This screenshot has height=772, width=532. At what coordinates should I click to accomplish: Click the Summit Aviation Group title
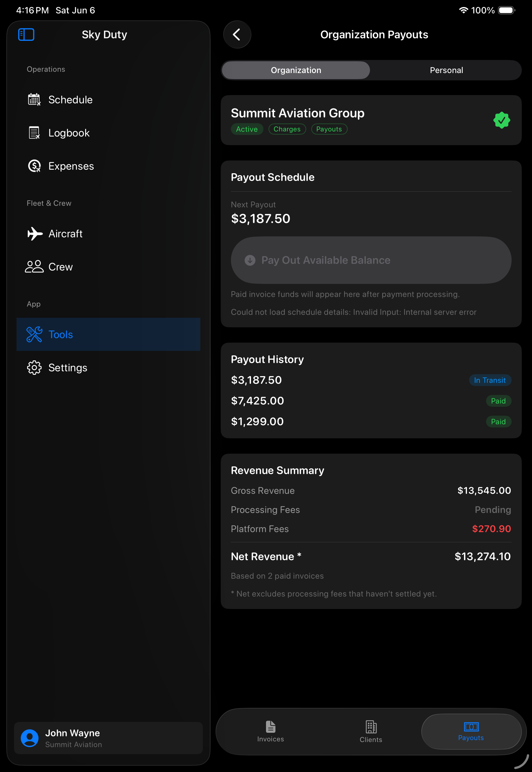pyautogui.click(x=298, y=113)
